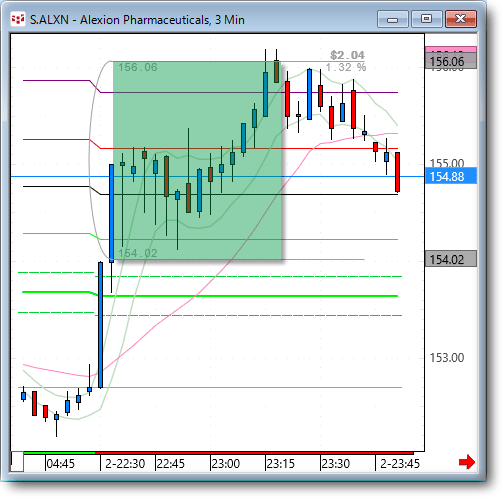Click the 22:45 time axis label

[170, 464]
